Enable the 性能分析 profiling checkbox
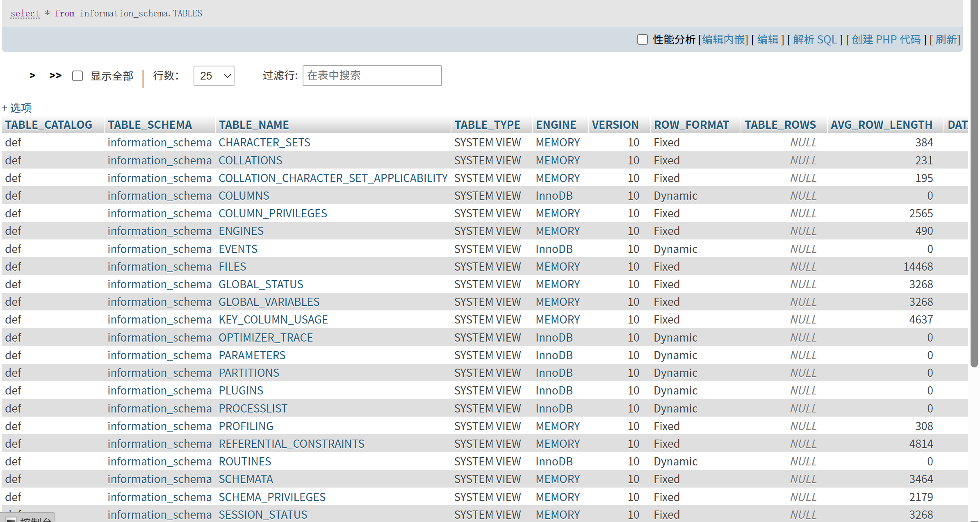 click(x=643, y=39)
